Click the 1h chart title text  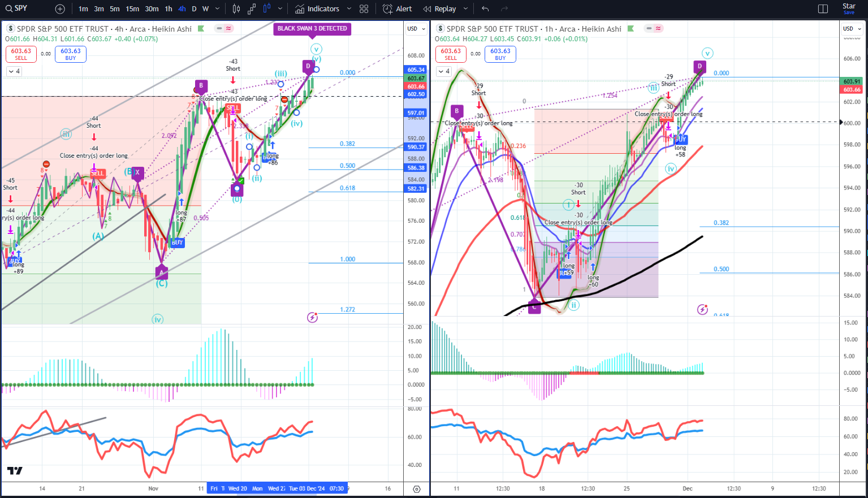point(534,29)
